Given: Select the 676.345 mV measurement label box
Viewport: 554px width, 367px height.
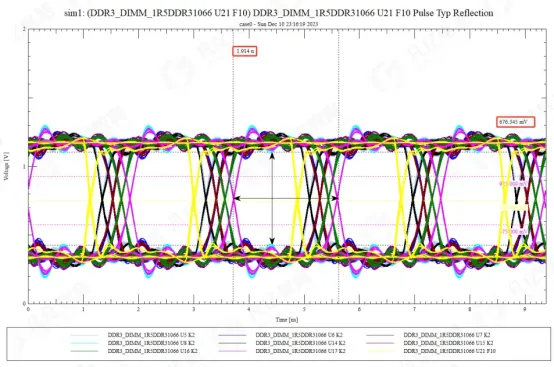Looking at the screenshot, I should [x=515, y=122].
